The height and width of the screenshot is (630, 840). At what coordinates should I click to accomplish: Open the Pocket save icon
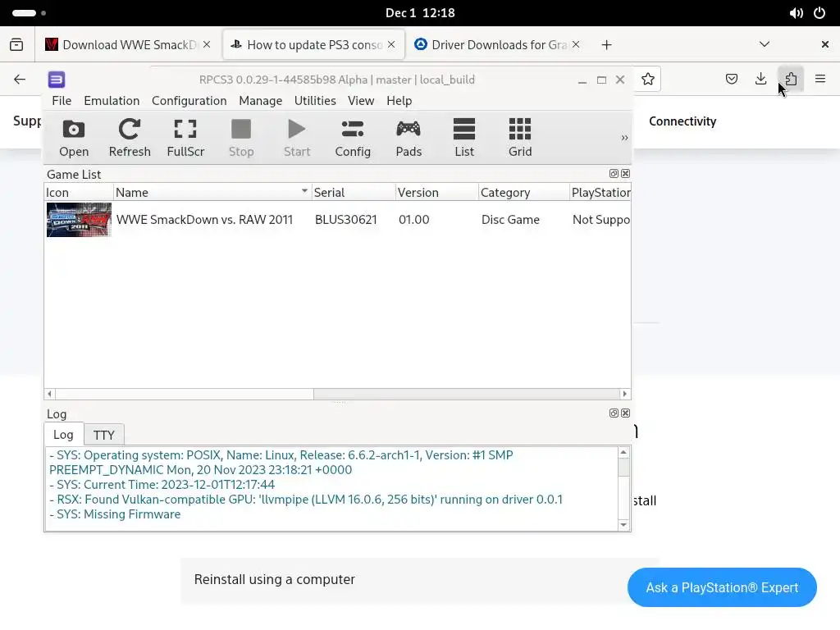point(731,80)
